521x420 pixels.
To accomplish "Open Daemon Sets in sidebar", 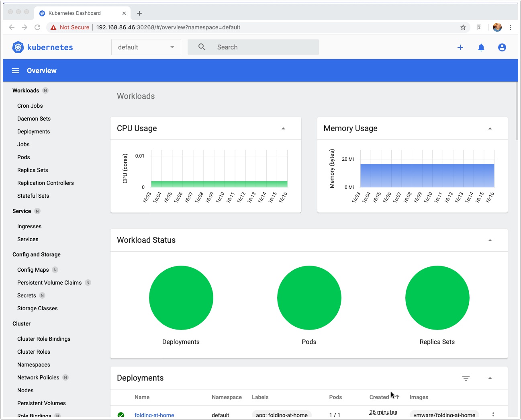I will [34, 119].
